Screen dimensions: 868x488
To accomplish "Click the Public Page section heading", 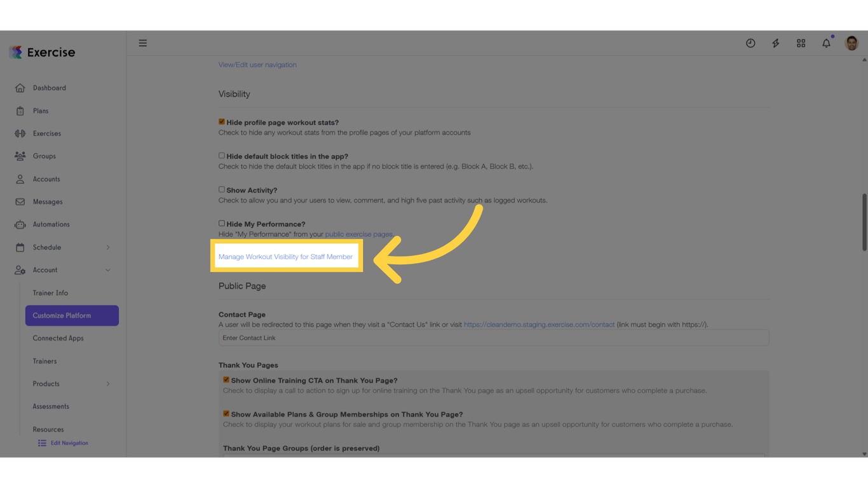I will click(242, 286).
